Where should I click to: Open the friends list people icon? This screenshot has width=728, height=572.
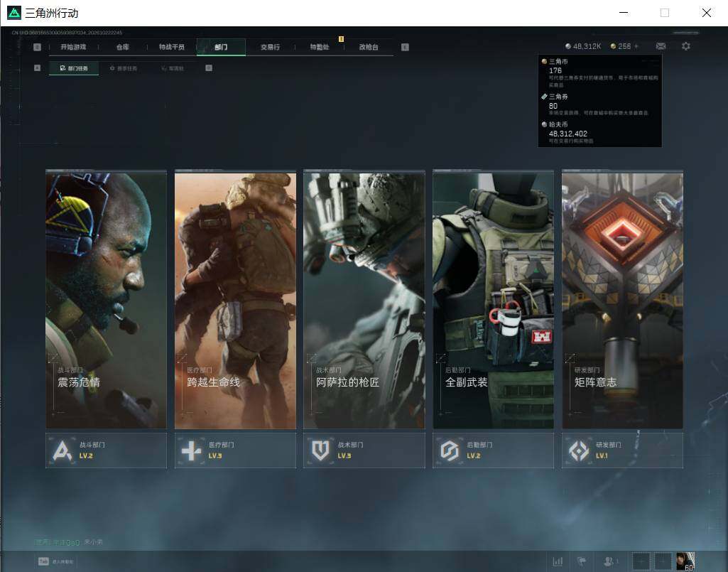click(x=609, y=561)
